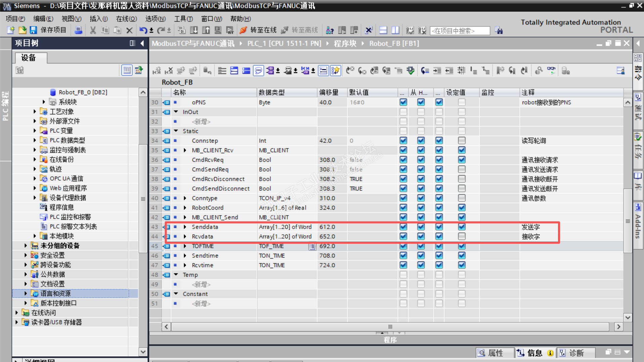Click the cross-reference icon in main toolbar
Viewport: 644px width, 362px height.
(369, 30)
